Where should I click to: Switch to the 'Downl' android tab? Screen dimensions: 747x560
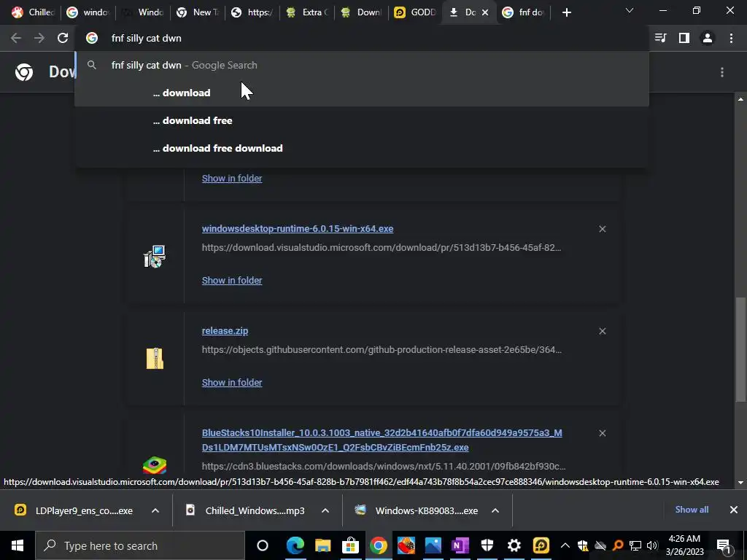pos(362,12)
